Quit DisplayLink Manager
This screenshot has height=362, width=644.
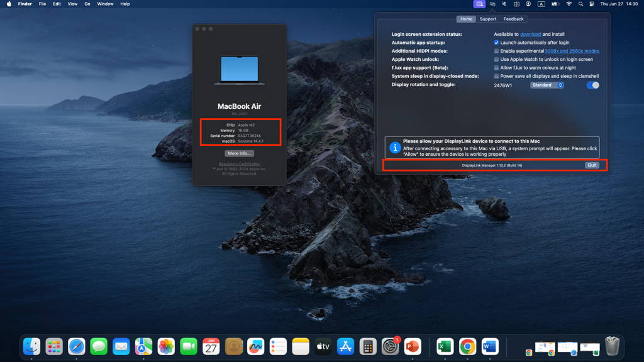592,165
